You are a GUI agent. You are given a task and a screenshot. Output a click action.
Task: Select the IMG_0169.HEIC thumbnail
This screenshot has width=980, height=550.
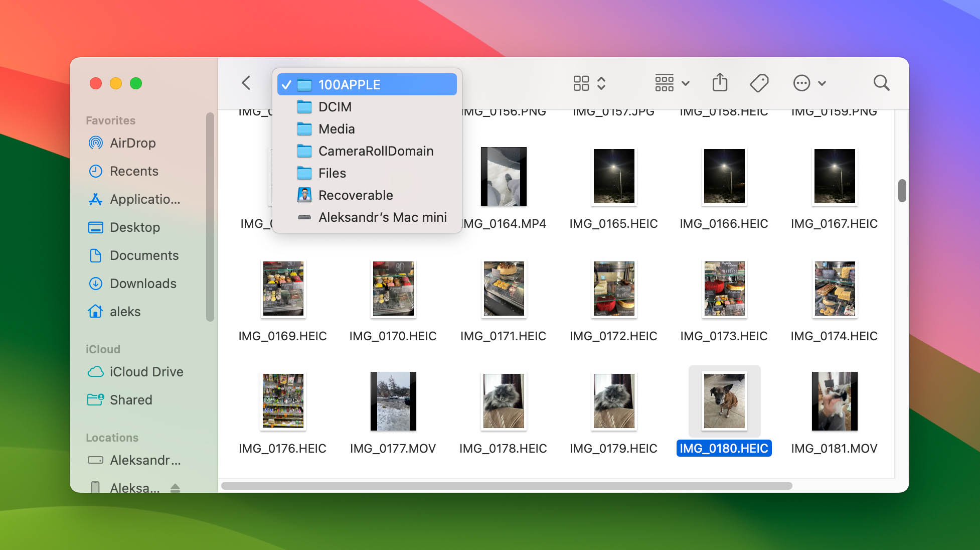coord(282,289)
